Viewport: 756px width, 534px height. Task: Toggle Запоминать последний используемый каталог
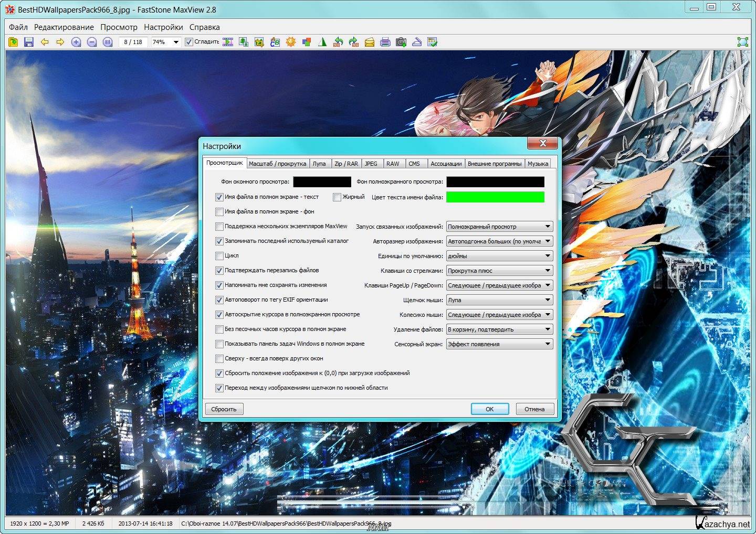pyautogui.click(x=219, y=241)
